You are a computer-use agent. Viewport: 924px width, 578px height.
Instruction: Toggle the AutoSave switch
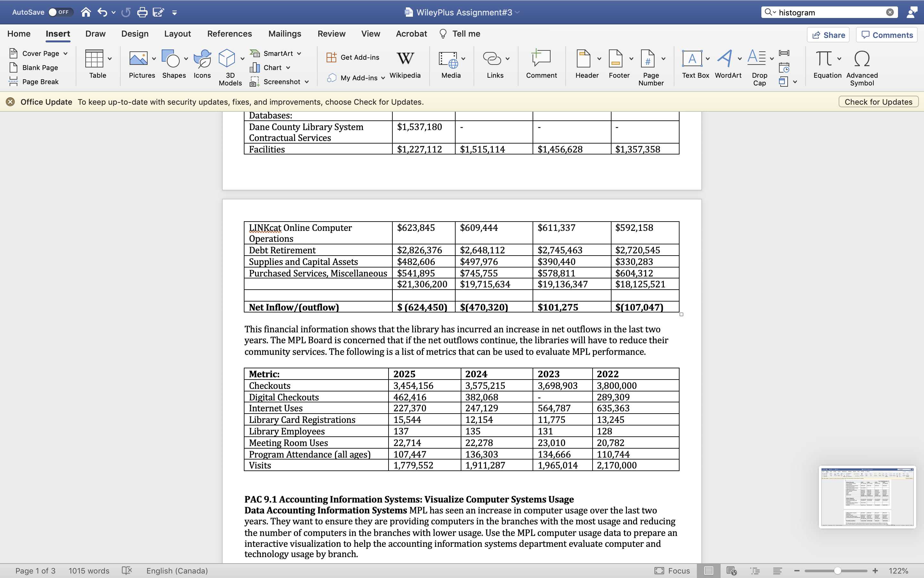[x=60, y=12]
